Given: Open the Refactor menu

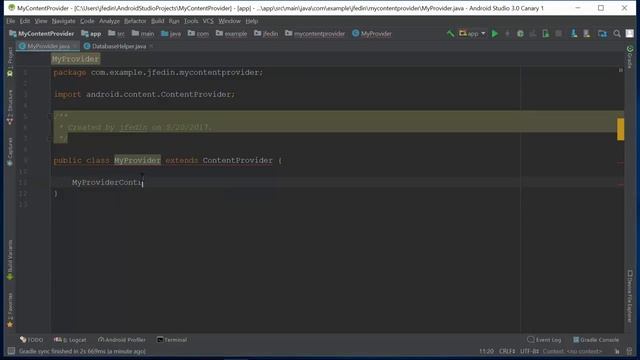Looking at the screenshot, I should 135,21.
